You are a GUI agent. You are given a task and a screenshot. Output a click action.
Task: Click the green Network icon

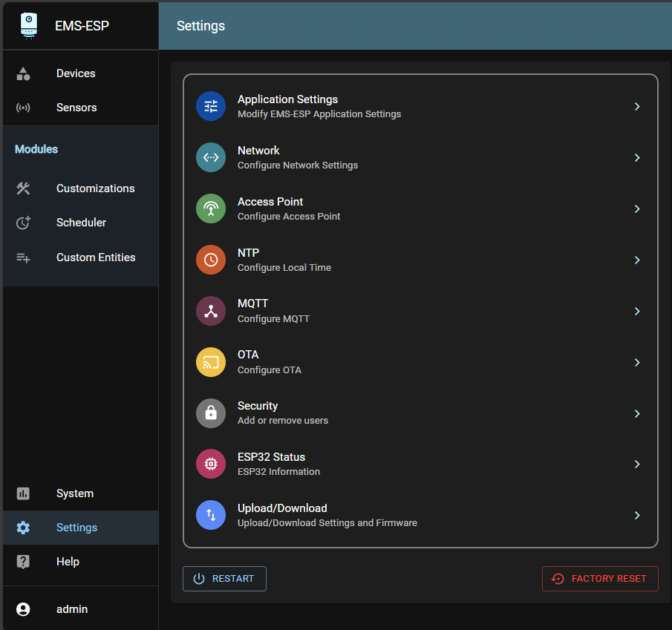point(211,157)
